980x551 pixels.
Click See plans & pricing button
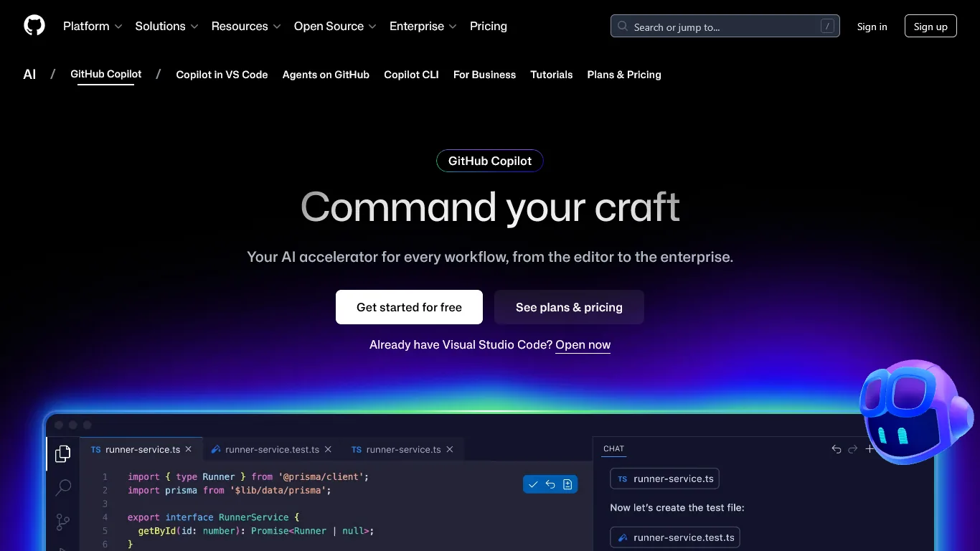tap(569, 307)
